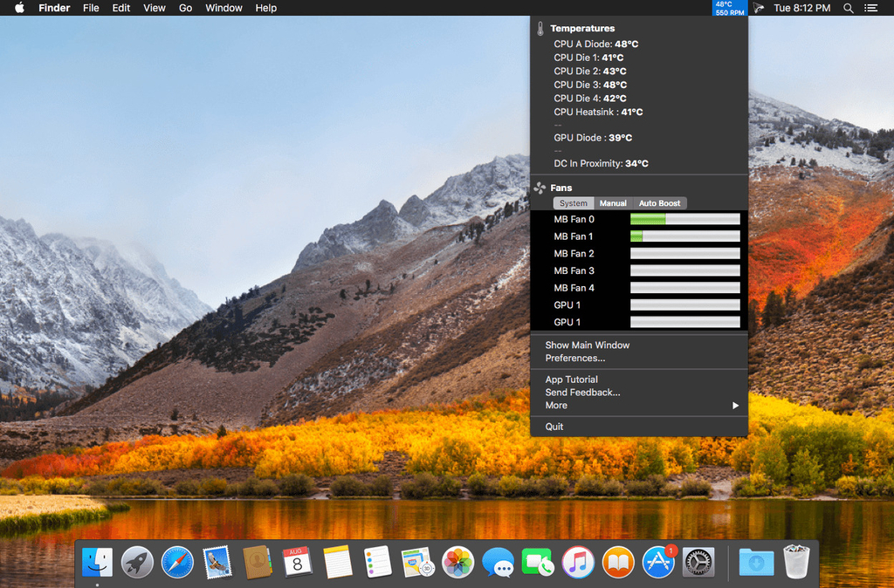This screenshot has height=588, width=894.
Task: Open the Trash in the Dock
Action: (x=796, y=563)
